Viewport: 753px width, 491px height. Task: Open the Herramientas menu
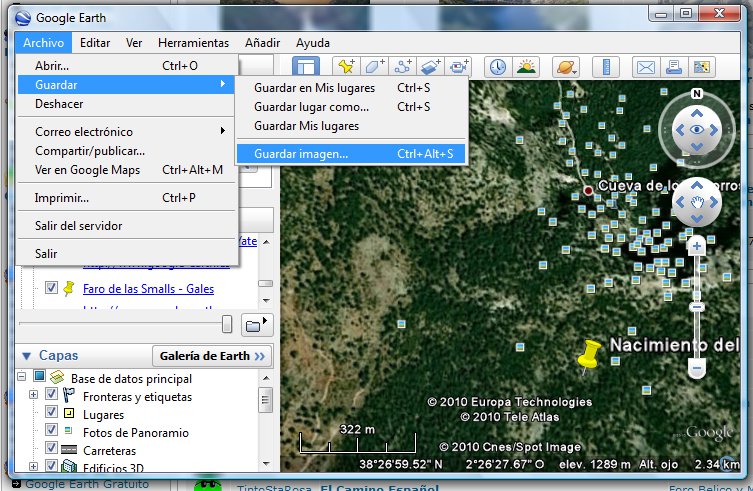click(x=193, y=43)
